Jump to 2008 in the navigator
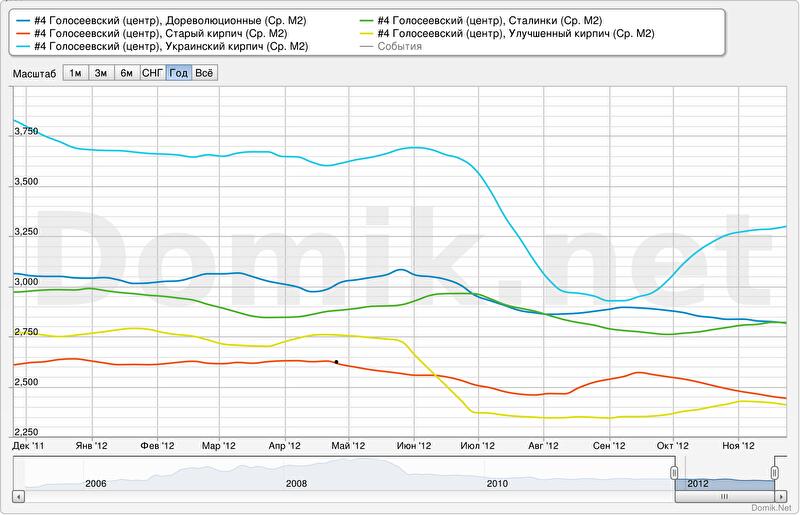The width and height of the screenshot is (800, 515). (x=296, y=483)
